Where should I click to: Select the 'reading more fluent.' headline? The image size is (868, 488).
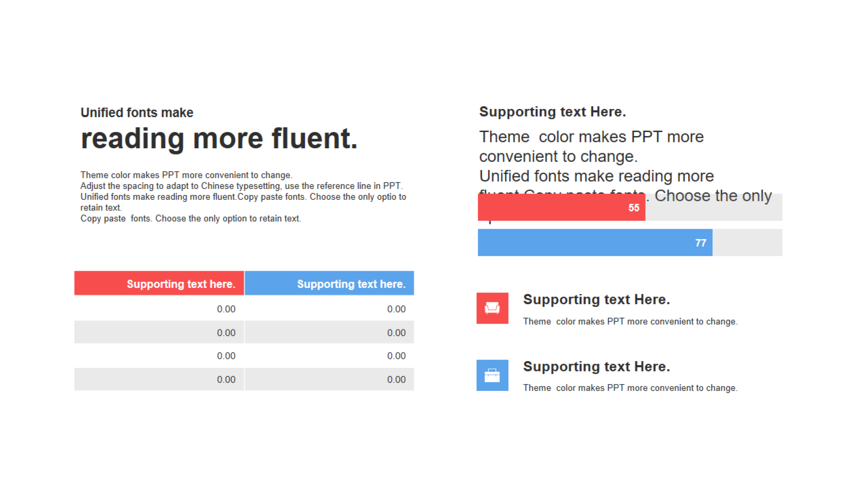pyautogui.click(x=219, y=138)
